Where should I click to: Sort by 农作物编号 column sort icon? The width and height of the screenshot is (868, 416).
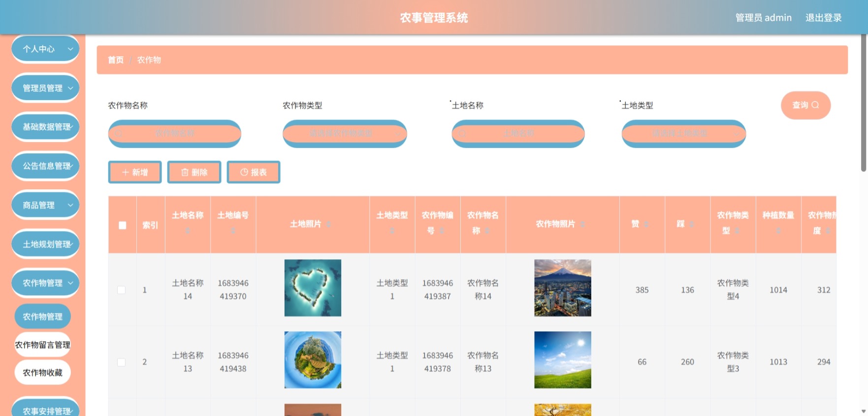[442, 231]
